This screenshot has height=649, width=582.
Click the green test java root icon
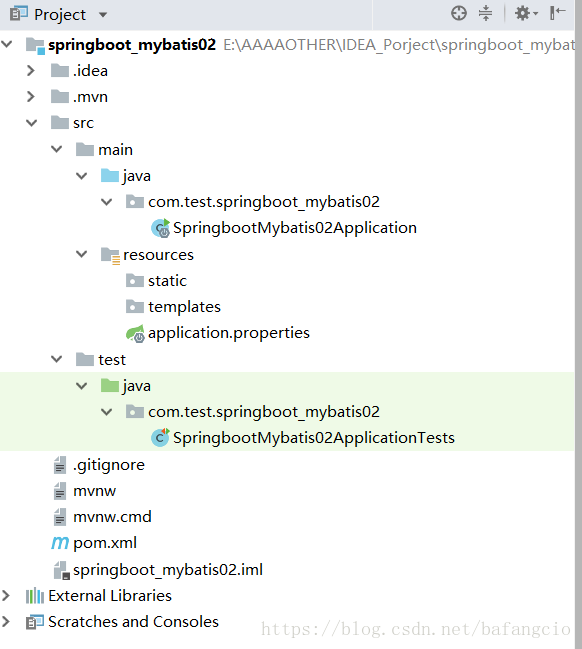[x=110, y=385]
